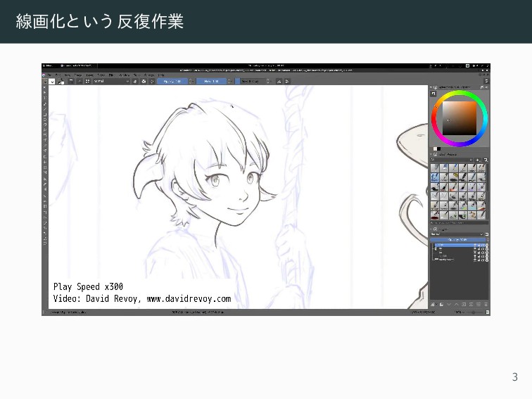Viewport: 532px width, 399px height.
Task: Click the foreground/background color swatch in toolbar
Action: 61,82
